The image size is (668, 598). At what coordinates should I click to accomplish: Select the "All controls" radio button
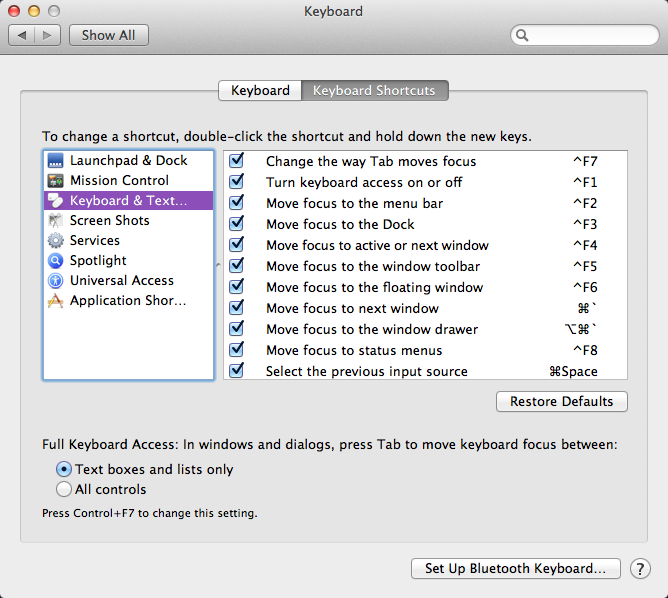tap(64, 490)
